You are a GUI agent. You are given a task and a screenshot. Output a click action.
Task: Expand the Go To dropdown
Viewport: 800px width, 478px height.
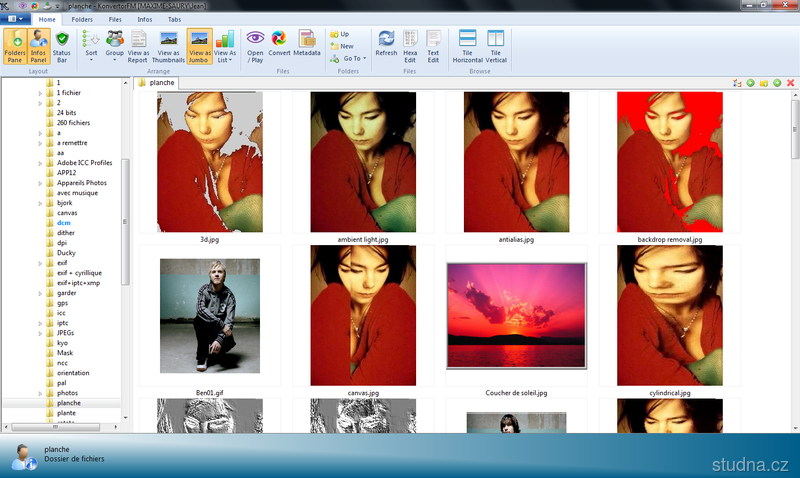(349, 58)
